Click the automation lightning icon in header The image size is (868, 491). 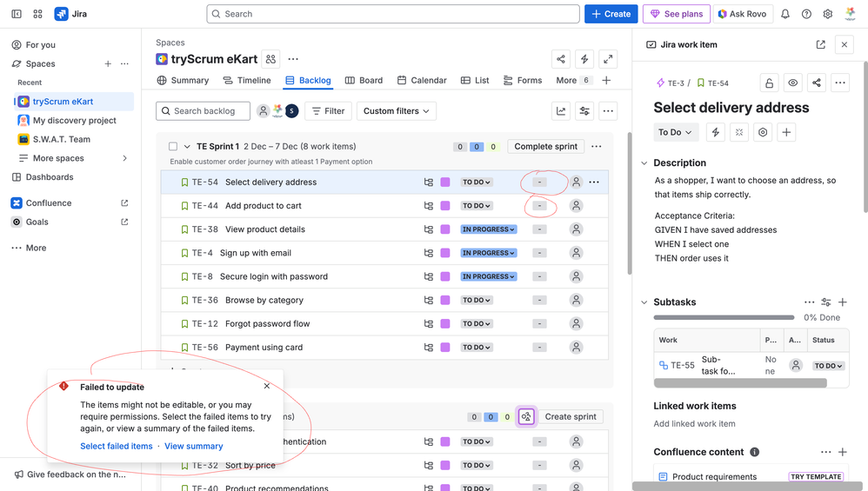584,59
